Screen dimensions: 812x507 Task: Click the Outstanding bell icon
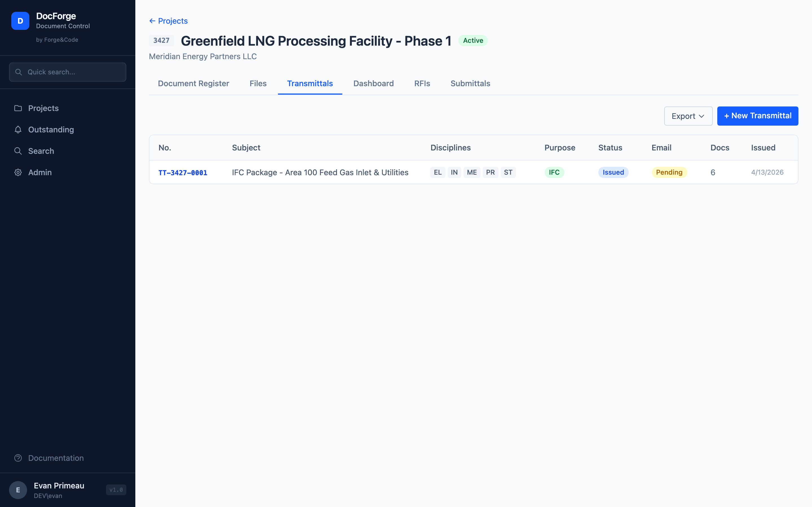18,130
